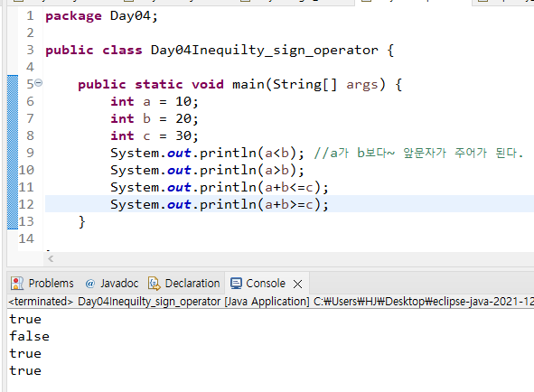Click the Declaration tab icon
This screenshot has width=534, height=392.
(155, 284)
